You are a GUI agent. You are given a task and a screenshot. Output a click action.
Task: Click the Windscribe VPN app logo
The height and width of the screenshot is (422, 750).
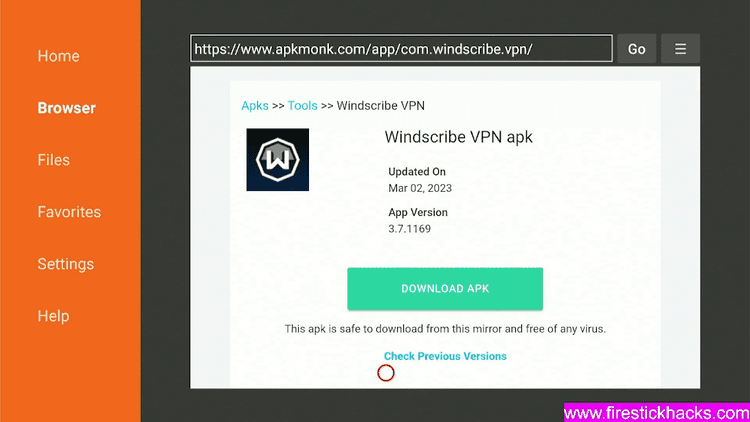click(x=277, y=159)
